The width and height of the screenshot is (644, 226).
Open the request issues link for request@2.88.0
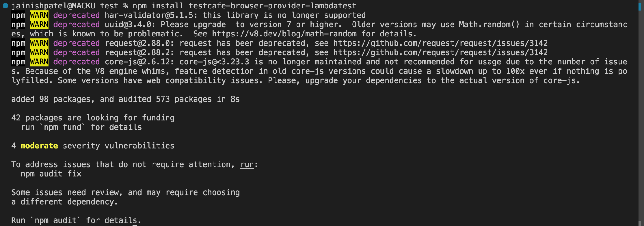[x=441, y=43]
